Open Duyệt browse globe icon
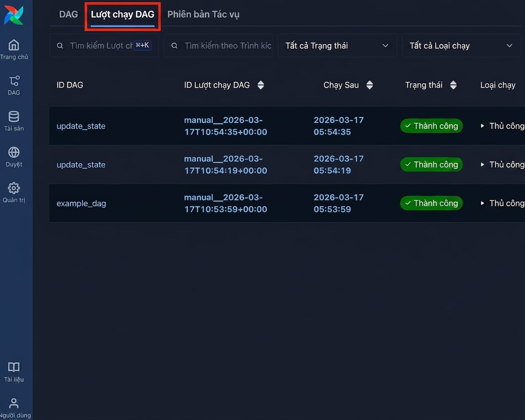The width and height of the screenshot is (525, 420). [14, 152]
